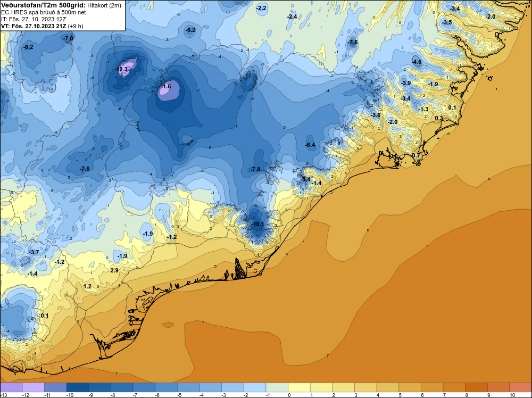This screenshot has width=532, height=398.
Task: Click the legend tick label -13
Action: 3,395
